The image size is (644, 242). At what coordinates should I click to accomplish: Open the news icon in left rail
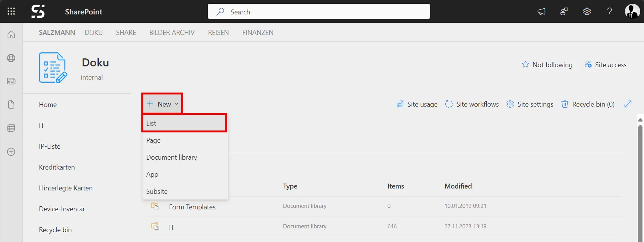(11, 81)
